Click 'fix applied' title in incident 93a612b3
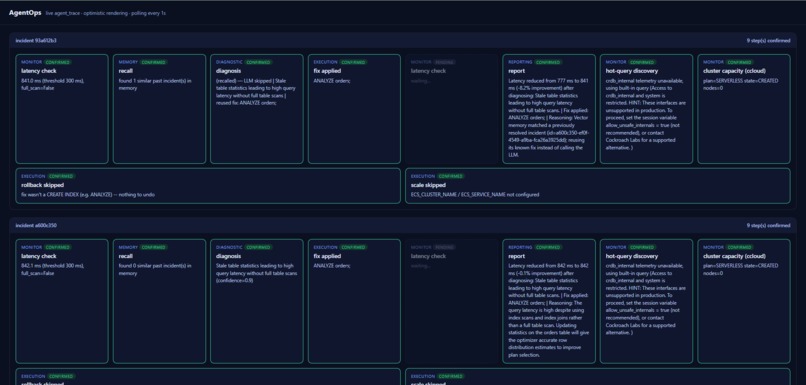Image resolution: width=806 pixels, height=385 pixels. 327,71
